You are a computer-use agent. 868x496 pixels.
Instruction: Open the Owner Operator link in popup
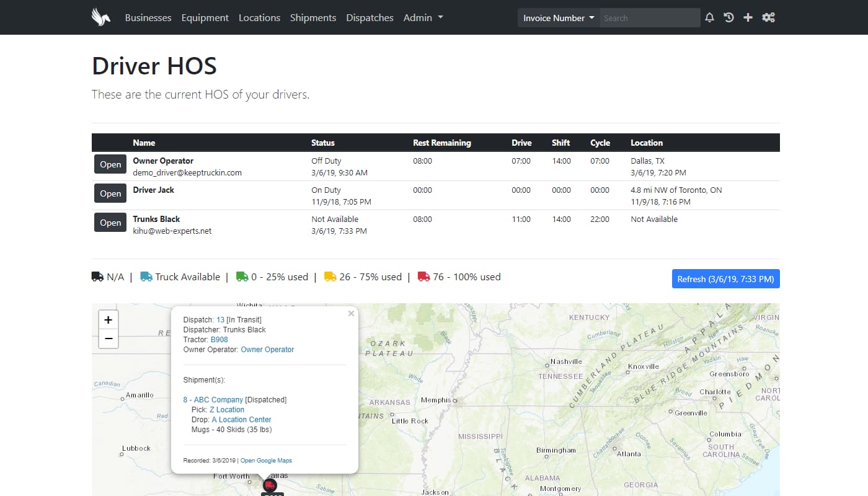coord(267,350)
